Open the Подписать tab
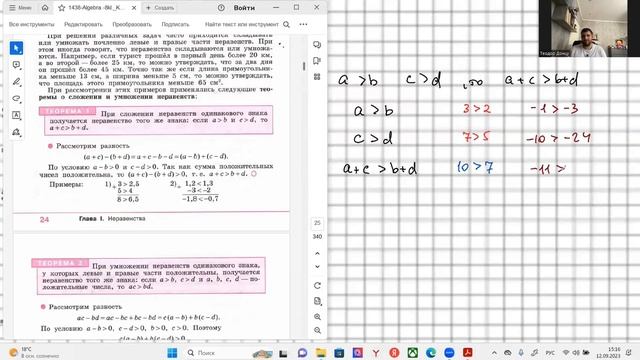This screenshot has height=360, width=640. point(175,24)
